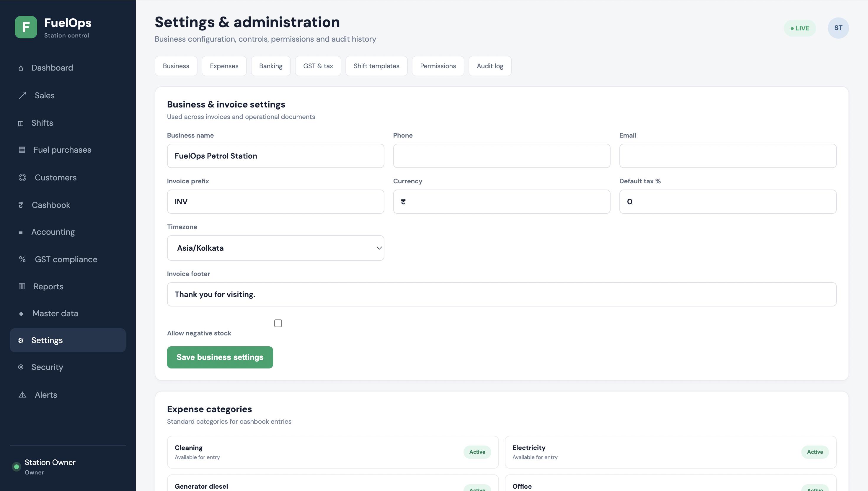Click the Reports sidebar icon
868x491 pixels.
pos(22,287)
